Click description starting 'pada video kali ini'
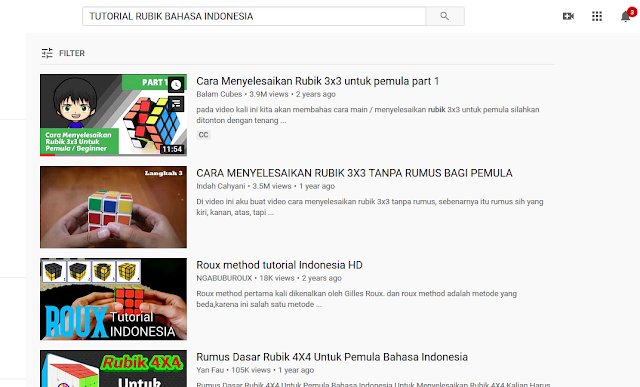Screen dimensions: 640x387 pos(368,115)
